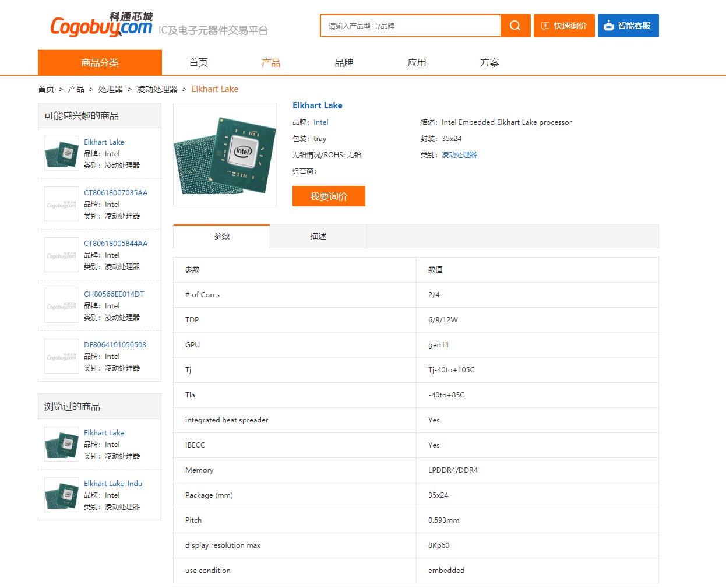This screenshot has width=726, height=588.
Task: Click the main Intel chip product image
Action: point(225,154)
